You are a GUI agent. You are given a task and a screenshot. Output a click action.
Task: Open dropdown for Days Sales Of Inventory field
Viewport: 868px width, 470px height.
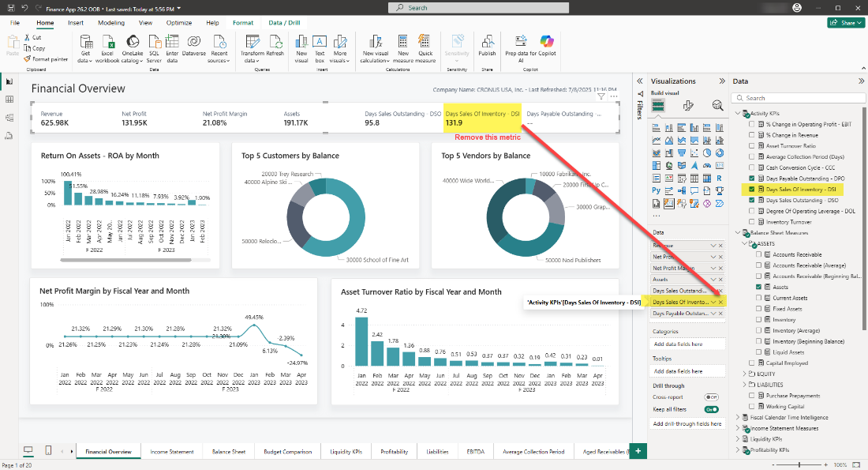(x=713, y=302)
